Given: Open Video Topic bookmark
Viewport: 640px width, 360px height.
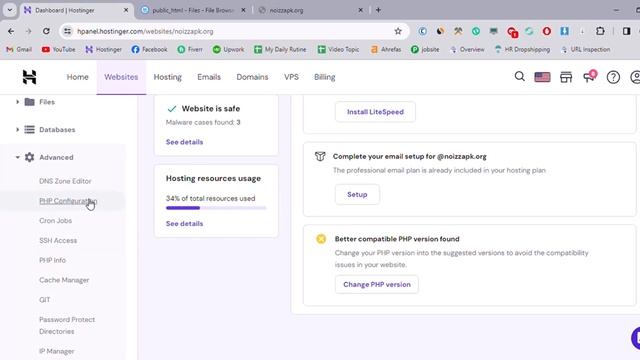Looking at the screenshot, I should tap(338, 49).
